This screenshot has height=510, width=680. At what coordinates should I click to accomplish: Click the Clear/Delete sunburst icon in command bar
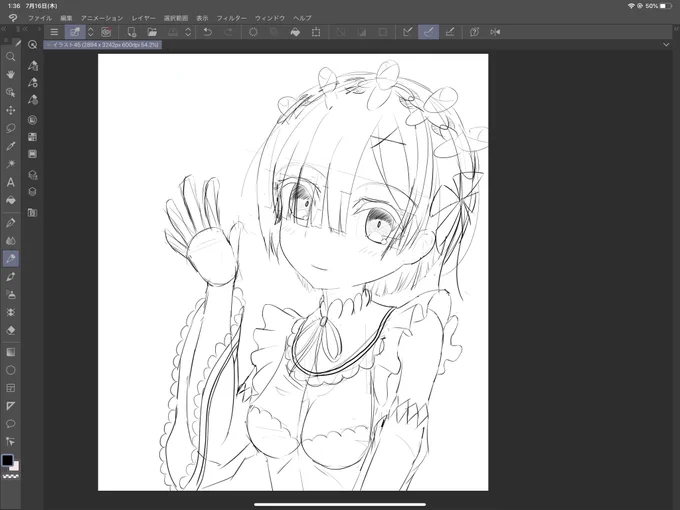[253, 32]
